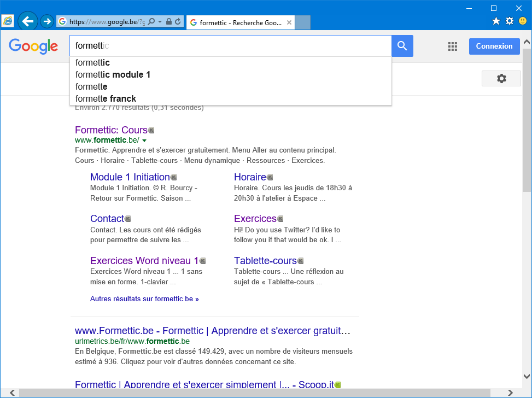The width and height of the screenshot is (532, 398).
Task: Click inside the Google search field
Action: coord(230,45)
